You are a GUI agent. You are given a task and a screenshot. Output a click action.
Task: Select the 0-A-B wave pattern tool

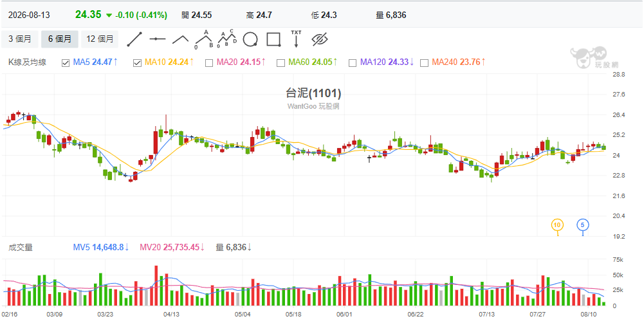point(204,39)
